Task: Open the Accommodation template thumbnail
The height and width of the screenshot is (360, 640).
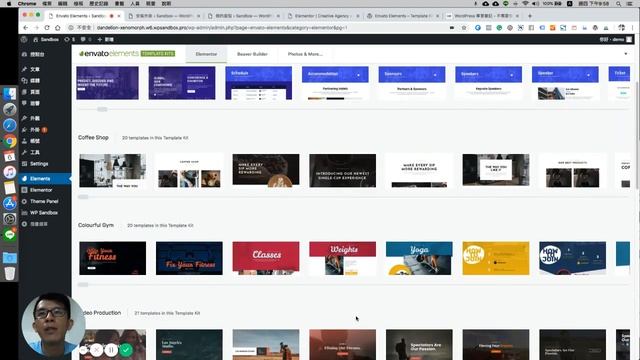Action: [335, 83]
